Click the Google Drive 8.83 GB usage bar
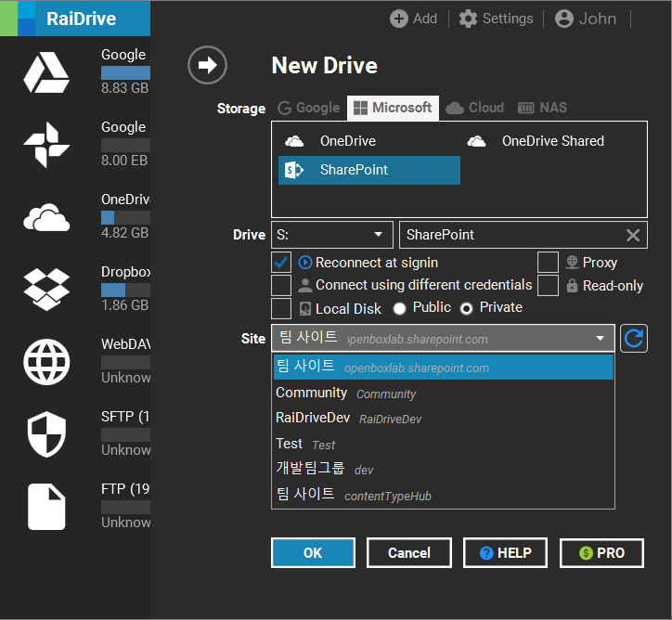 [x=125, y=72]
